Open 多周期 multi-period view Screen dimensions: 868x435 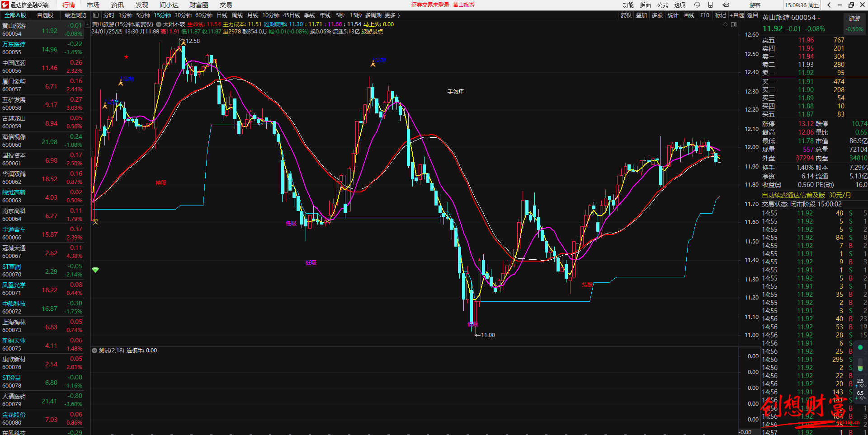(x=374, y=15)
